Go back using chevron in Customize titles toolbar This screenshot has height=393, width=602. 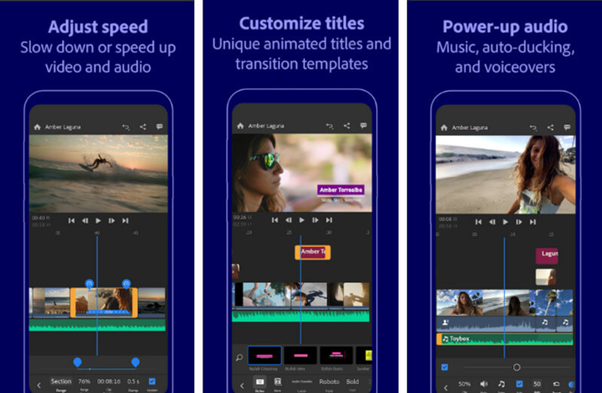click(x=242, y=385)
